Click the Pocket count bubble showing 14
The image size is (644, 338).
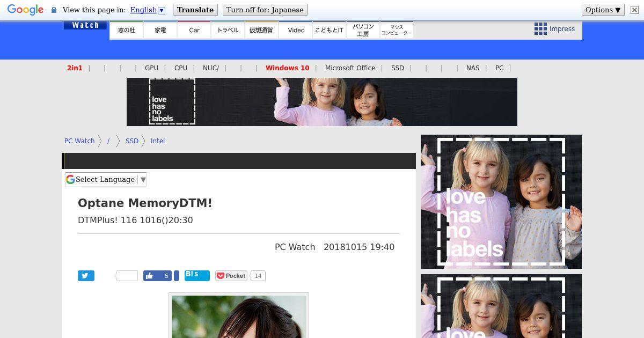pos(258,276)
